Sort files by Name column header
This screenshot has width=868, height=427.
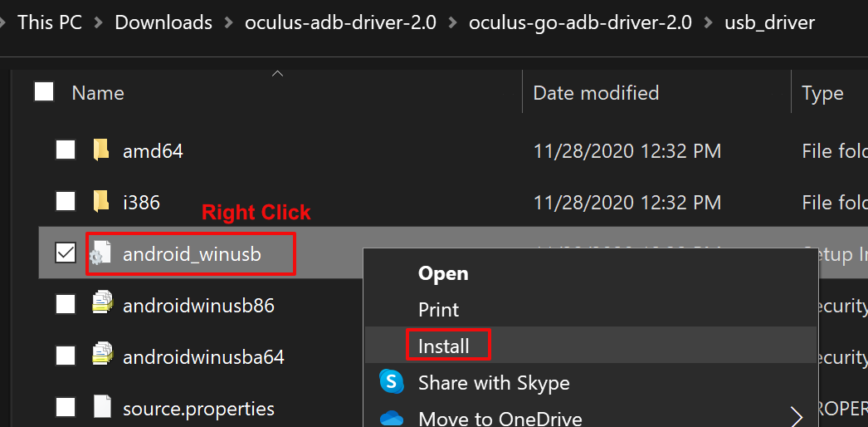[x=98, y=93]
